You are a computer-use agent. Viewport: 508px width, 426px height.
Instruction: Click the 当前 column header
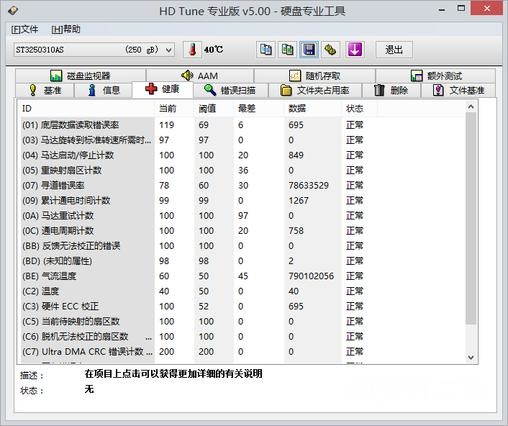(x=174, y=108)
